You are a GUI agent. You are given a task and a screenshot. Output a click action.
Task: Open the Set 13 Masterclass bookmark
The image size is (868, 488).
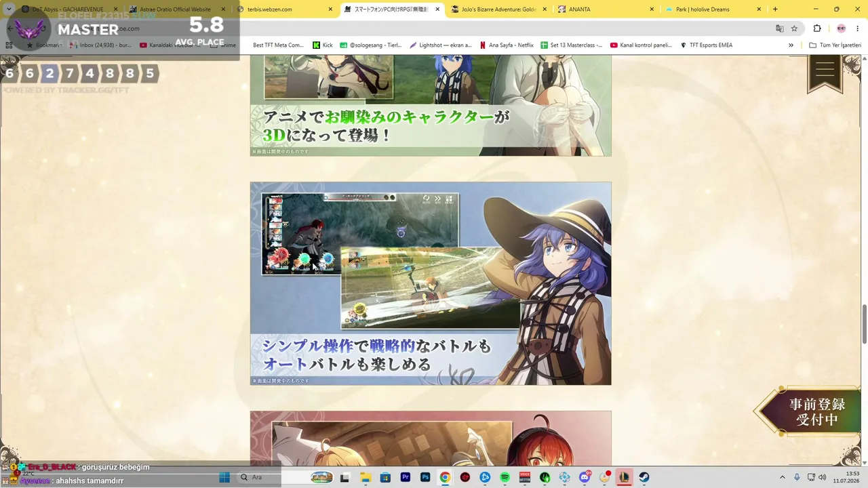point(571,45)
